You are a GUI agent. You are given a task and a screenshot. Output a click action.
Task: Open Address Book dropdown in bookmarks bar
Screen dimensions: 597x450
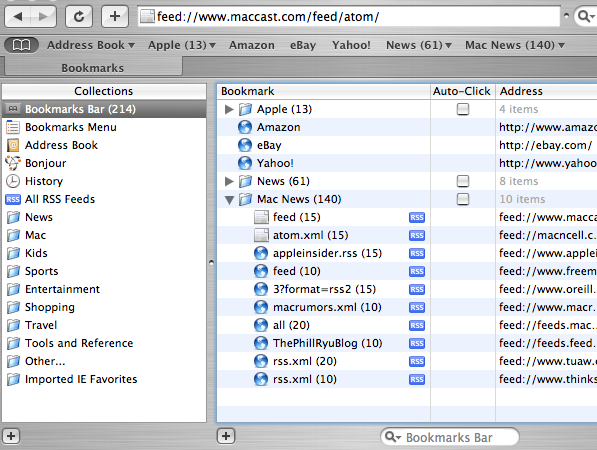pos(91,45)
